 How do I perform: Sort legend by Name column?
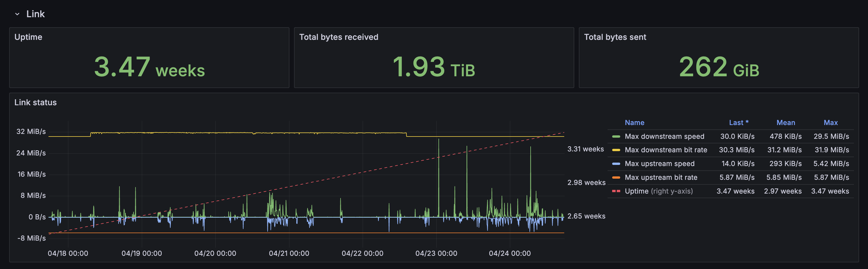[x=634, y=122]
